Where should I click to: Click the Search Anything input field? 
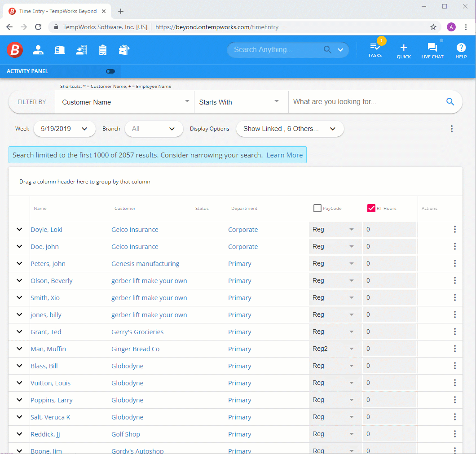276,49
